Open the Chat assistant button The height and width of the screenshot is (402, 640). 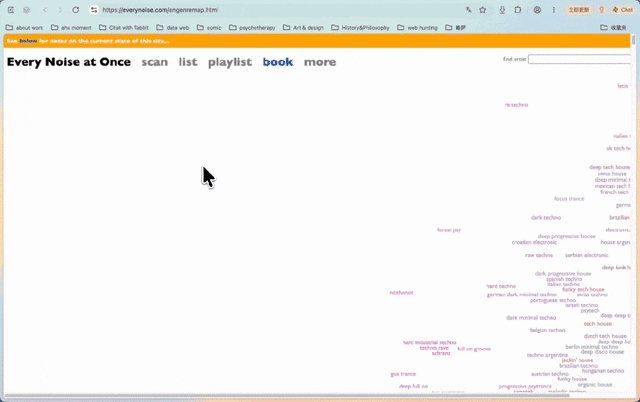click(x=623, y=10)
